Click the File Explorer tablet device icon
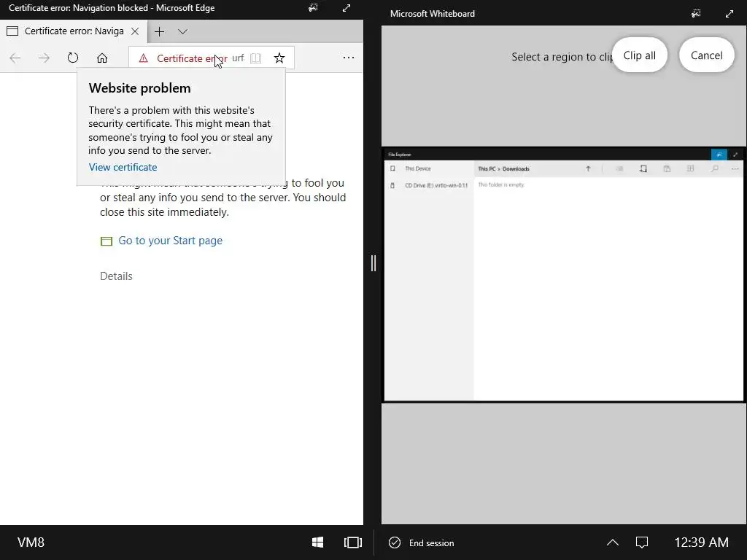747x560 pixels. pos(643,168)
